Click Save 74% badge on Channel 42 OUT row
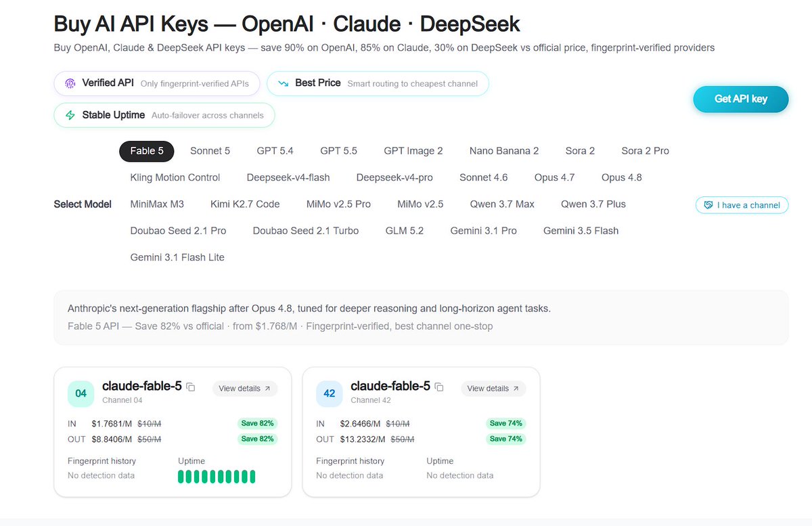This screenshot has height=526, width=812. click(505, 439)
